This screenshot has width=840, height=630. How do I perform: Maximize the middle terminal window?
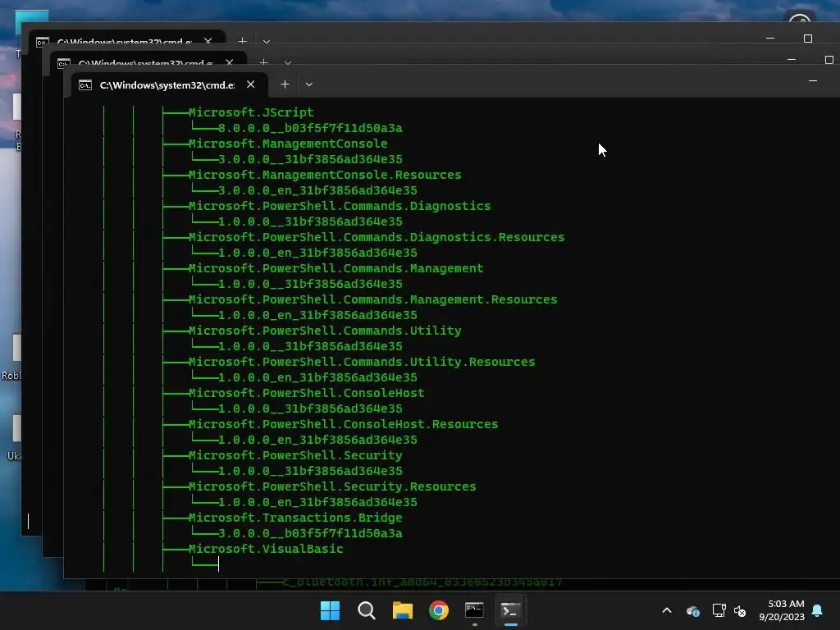coord(829,59)
